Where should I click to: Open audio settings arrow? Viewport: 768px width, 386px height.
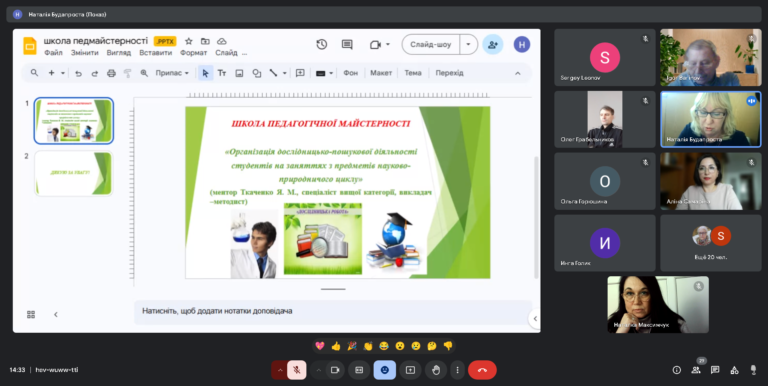coord(280,370)
